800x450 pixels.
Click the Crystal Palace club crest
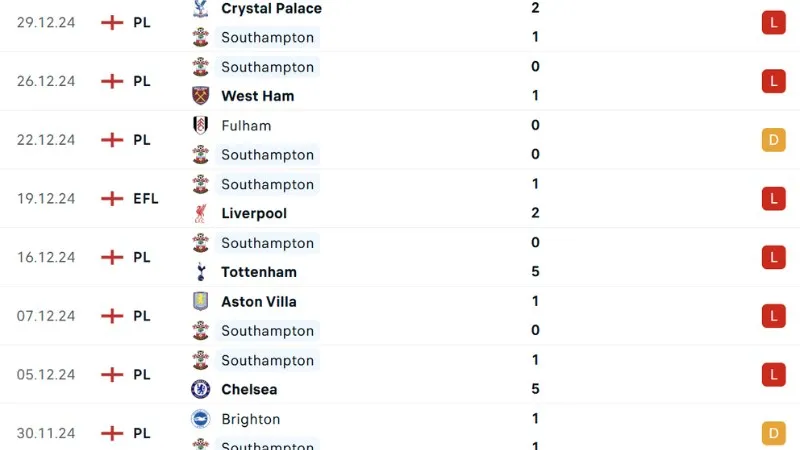coord(201,9)
